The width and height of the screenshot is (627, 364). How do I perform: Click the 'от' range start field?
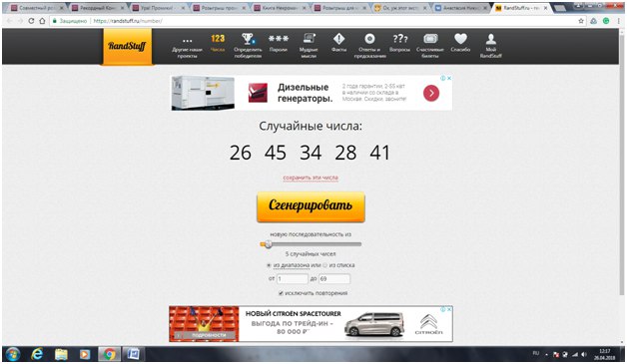(x=293, y=279)
